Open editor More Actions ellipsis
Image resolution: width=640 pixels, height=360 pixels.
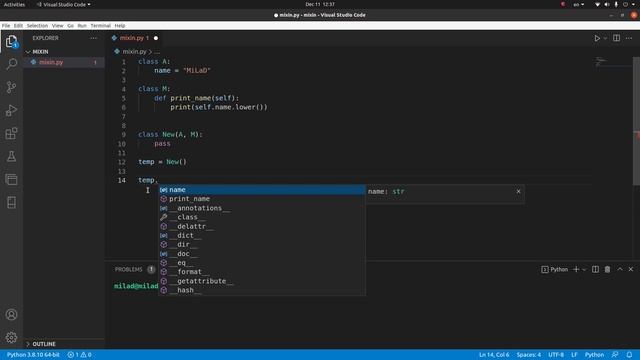tap(629, 38)
